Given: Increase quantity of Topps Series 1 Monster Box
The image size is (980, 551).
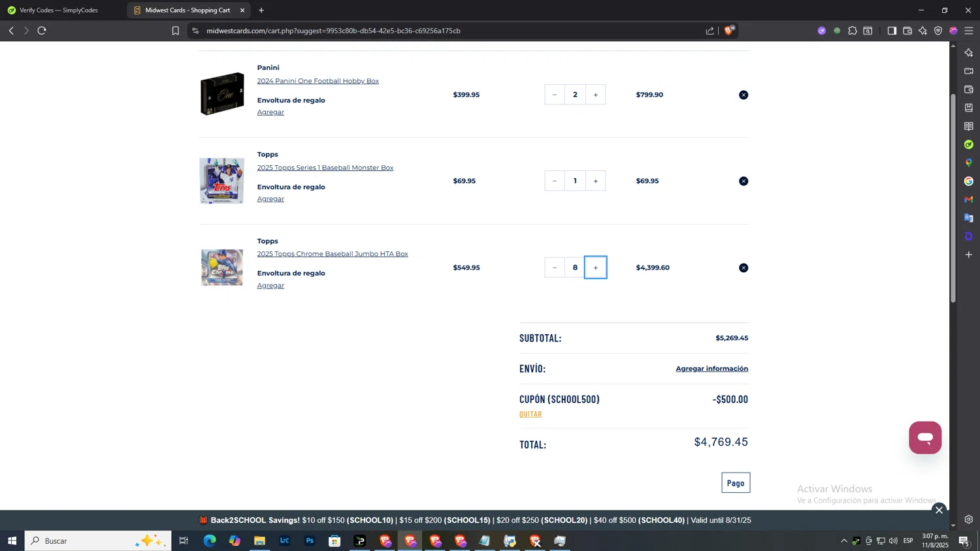Looking at the screenshot, I should [x=596, y=181].
